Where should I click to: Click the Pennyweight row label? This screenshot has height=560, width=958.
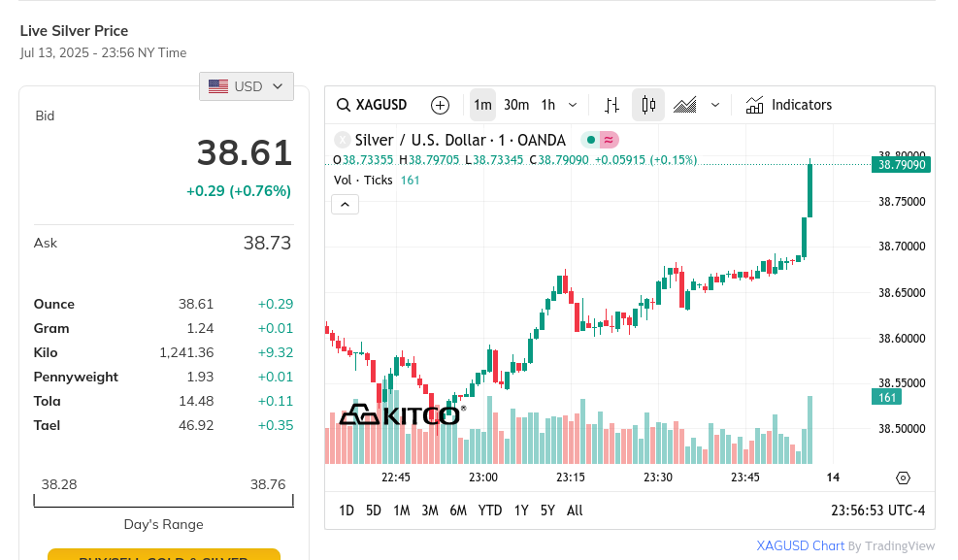tap(76, 377)
